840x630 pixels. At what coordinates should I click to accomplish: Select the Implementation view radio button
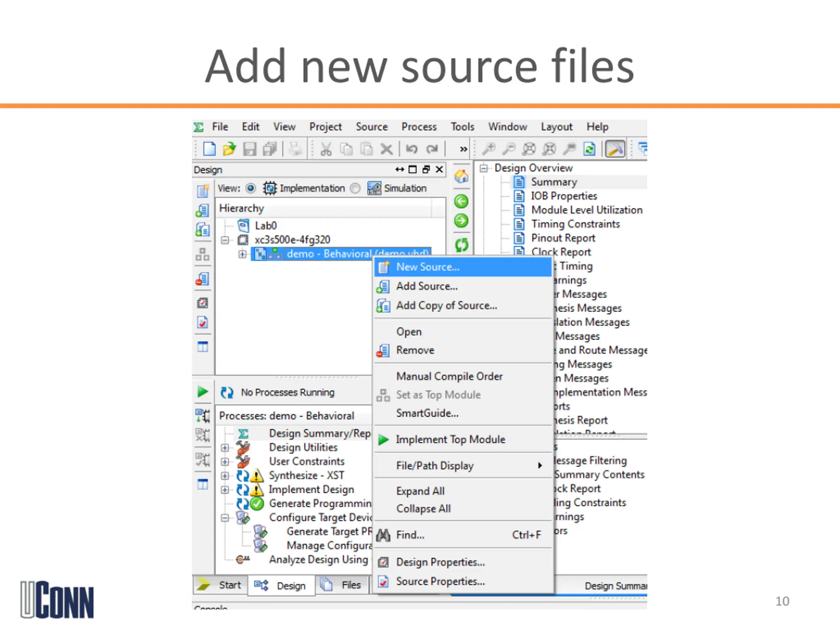pos(251,188)
